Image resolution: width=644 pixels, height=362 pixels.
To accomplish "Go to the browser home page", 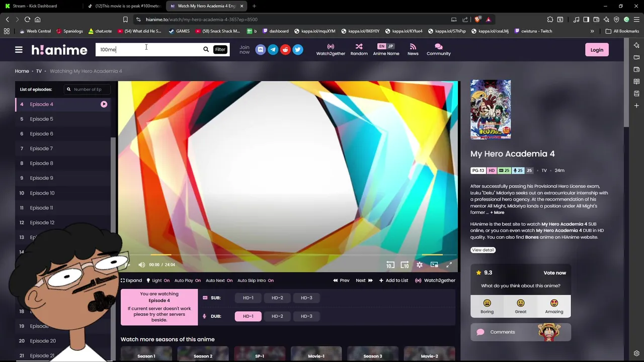I will [37, 20].
